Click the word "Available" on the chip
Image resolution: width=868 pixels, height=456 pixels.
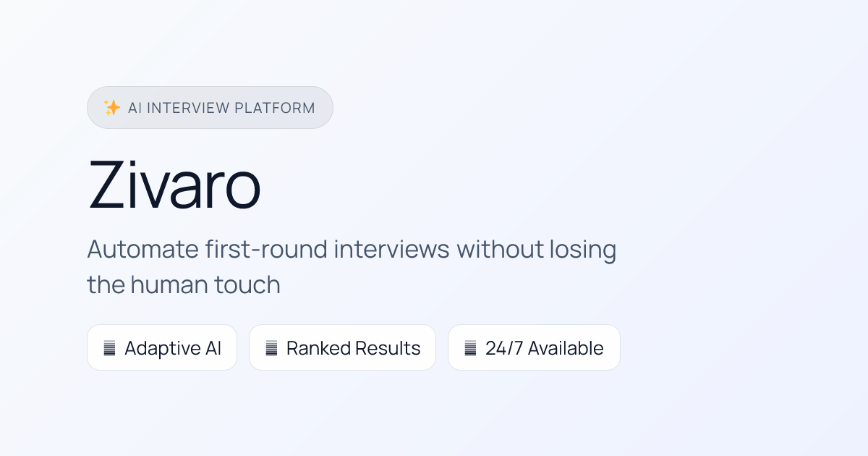[565, 348]
